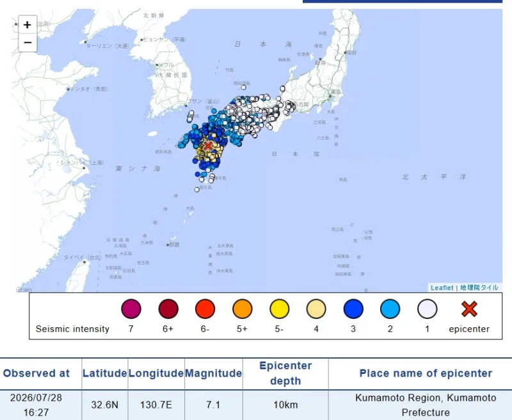Click the intensity 6- legend circle
This screenshot has height=420, width=512.
pos(205,309)
